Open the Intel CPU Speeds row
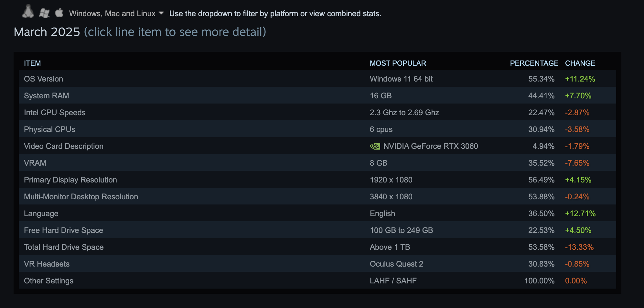Image resolution: width=644 pixels, height=308 pixels. click(317, 112)
